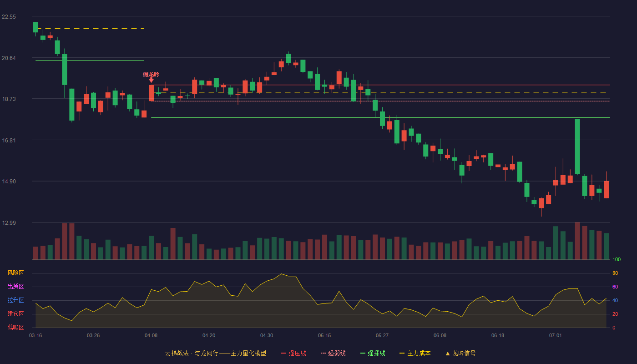Click the 龙吟信号 triangle legend icon
Viewport: 637px width, 364px height.
tap(447, 353)
